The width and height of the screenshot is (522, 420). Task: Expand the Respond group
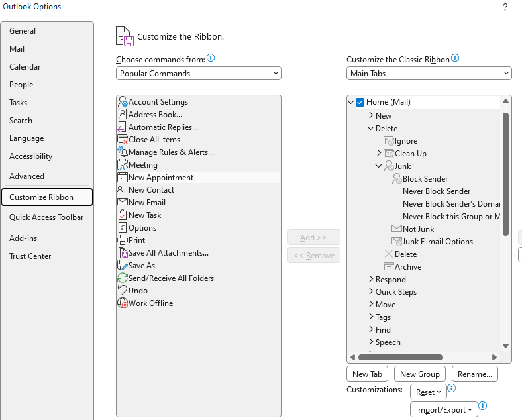371,279
